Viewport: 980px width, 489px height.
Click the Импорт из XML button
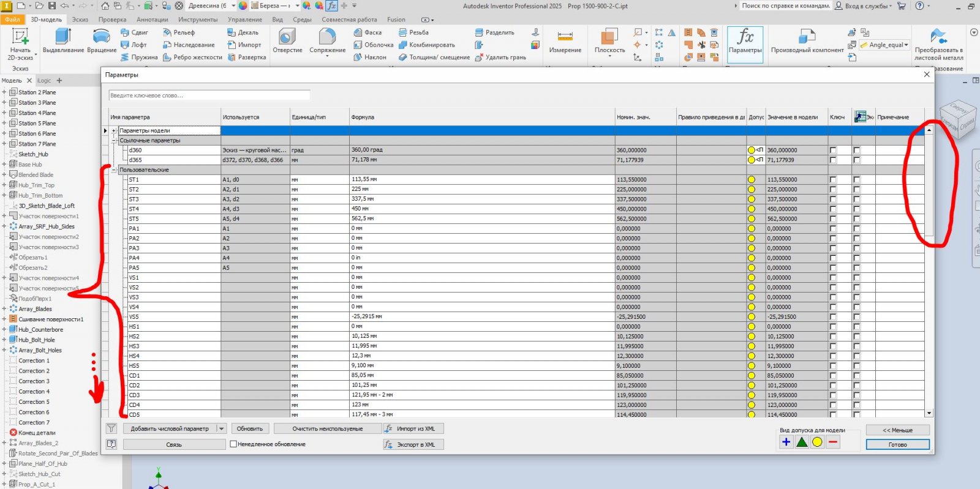pyautogui.click(x=413, y=428)
